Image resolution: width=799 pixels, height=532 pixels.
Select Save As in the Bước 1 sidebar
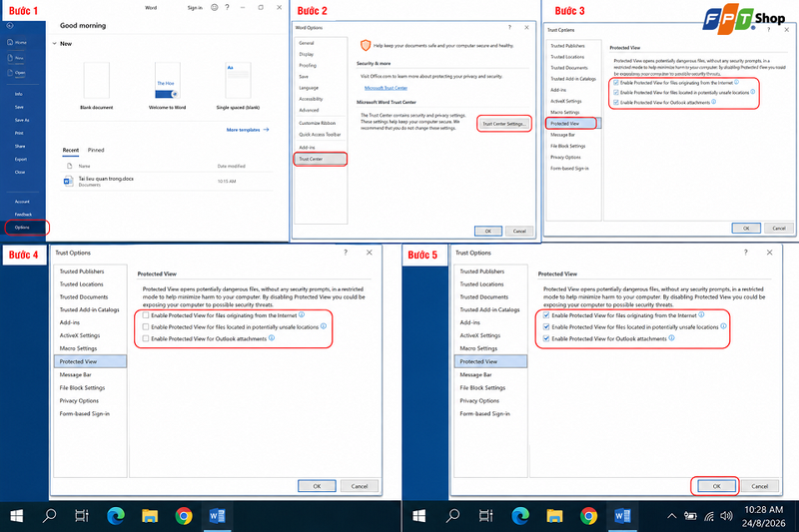[x=22, y=120]
